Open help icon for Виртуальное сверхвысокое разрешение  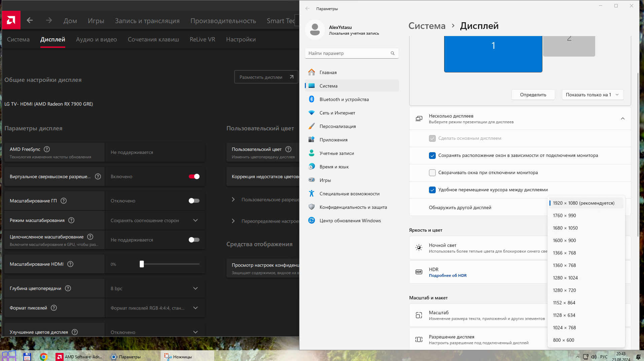[98, 176]
